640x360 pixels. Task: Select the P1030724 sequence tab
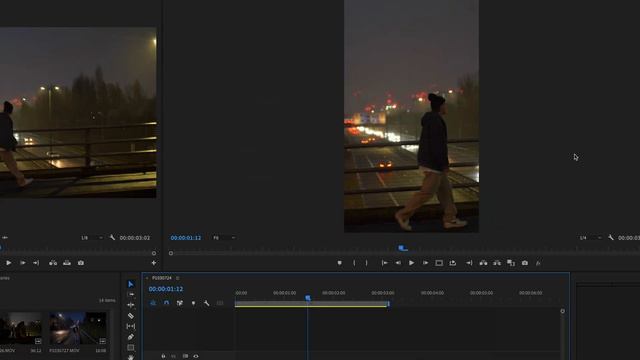click(x=162, y=278)
